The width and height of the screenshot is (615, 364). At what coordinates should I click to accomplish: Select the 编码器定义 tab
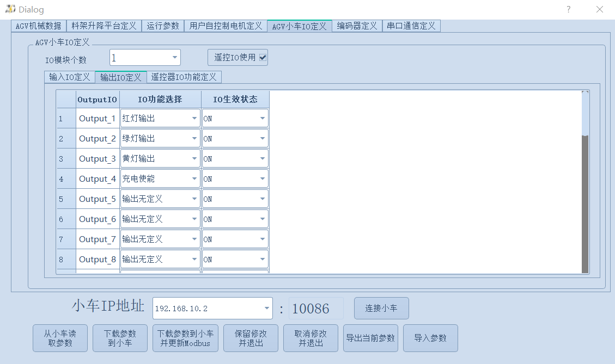(357, 25)
